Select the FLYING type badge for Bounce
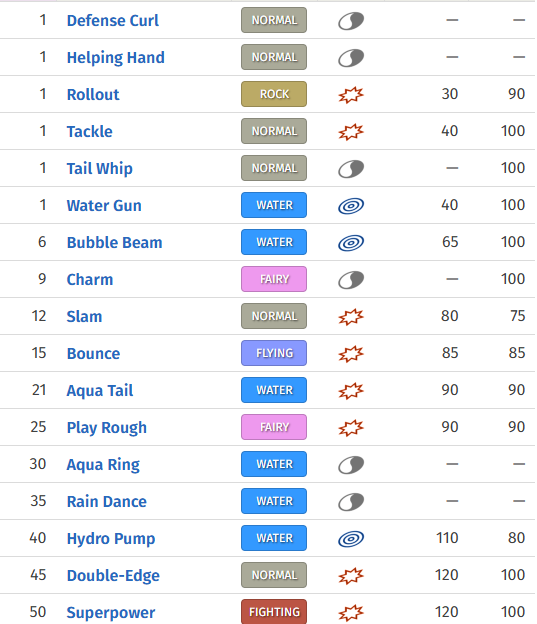Image resolution: width=537 pixels, height=624 pixels. 274,353
